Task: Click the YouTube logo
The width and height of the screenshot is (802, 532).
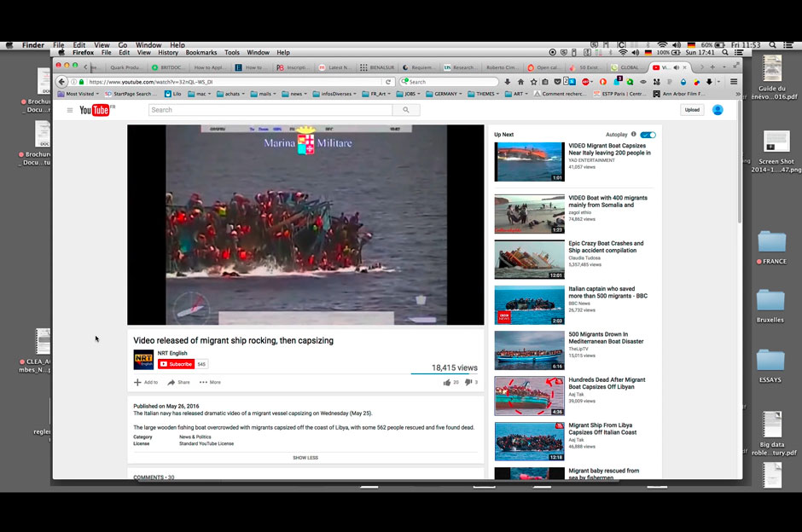Action: (95, 110)
